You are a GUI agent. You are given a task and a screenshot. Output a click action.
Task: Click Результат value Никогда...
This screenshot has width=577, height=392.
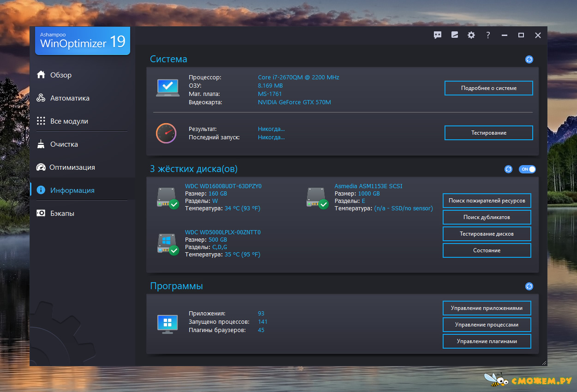click(x=271, y=129)
